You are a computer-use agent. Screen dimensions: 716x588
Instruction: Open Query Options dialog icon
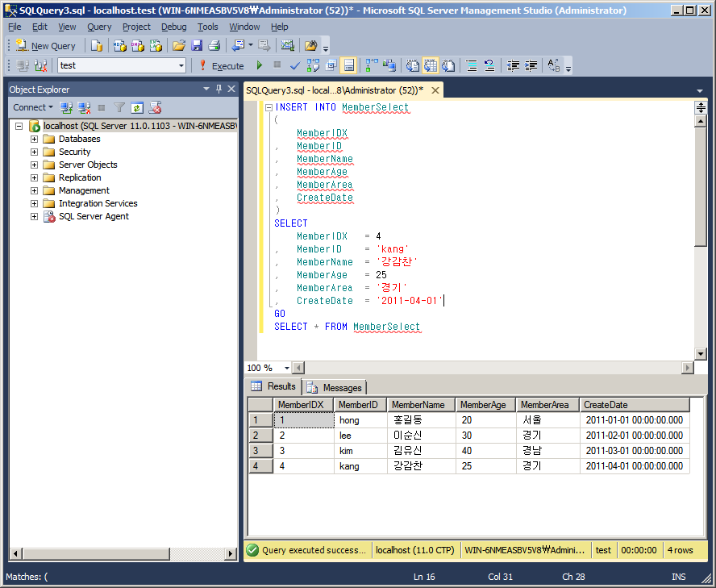(331, 66)
